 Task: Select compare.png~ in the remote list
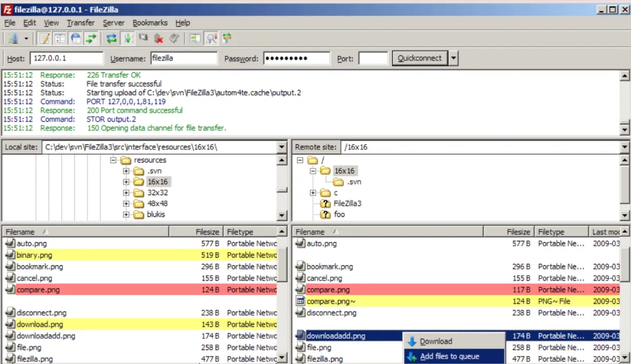tap(456, 301)
